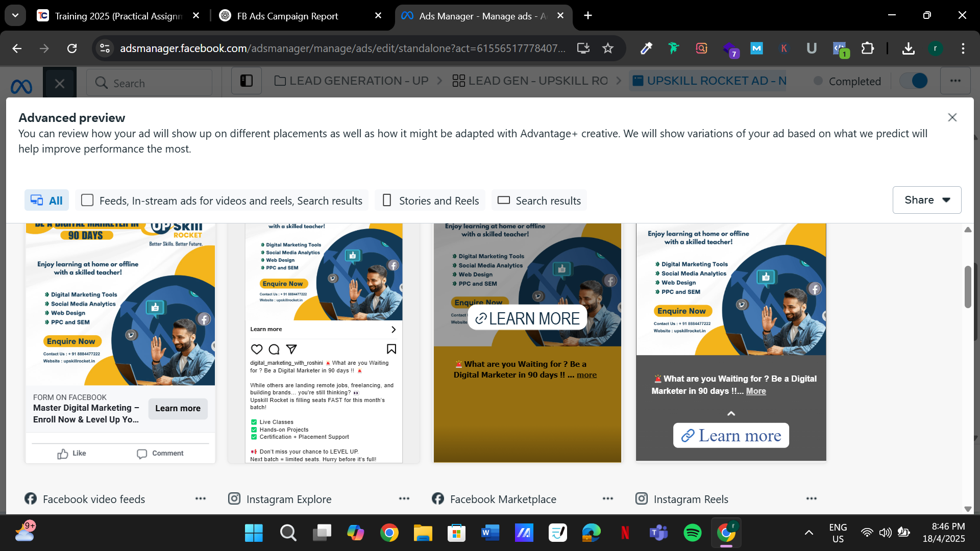The image size is (980, 551).
Task: Open LEAD GEN - UPSKILL RO ad set breadcrumb
Action: tap(530, 81)
